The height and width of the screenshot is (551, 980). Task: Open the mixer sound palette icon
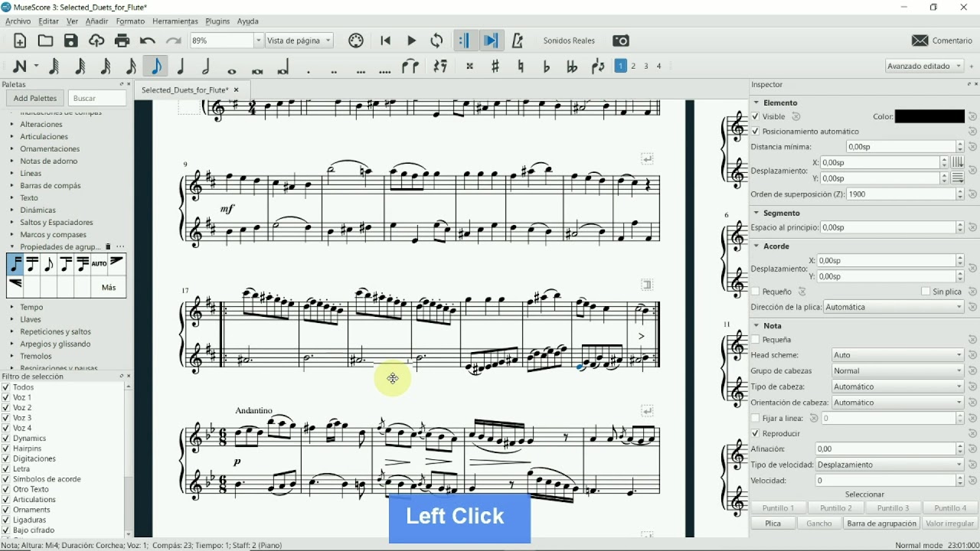pyautogui.click(x=355, y=41)
